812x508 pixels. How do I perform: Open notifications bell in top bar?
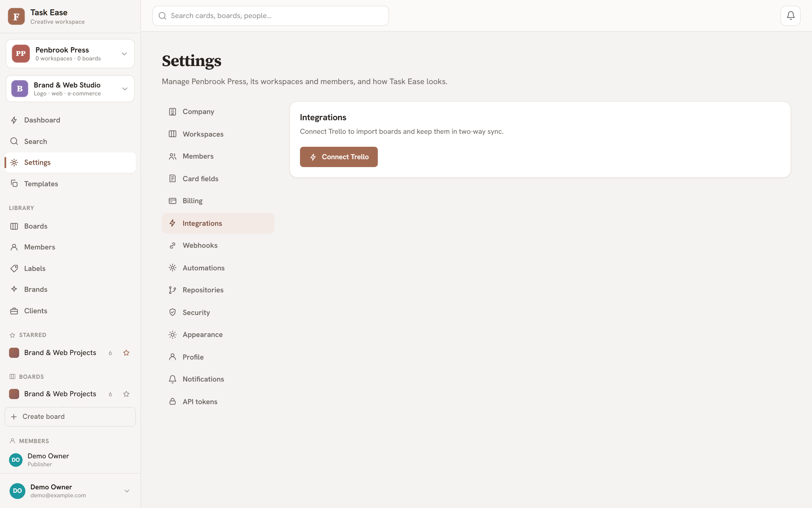(x=790, y=16)
